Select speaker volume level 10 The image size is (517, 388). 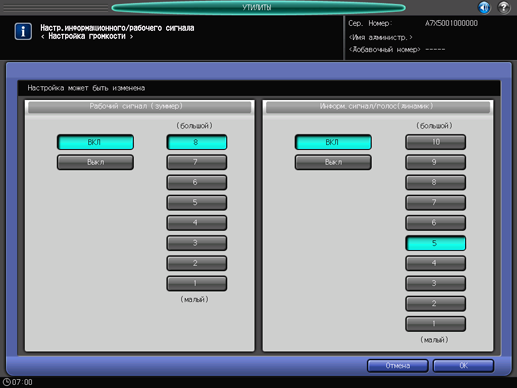tap(435, 142)
